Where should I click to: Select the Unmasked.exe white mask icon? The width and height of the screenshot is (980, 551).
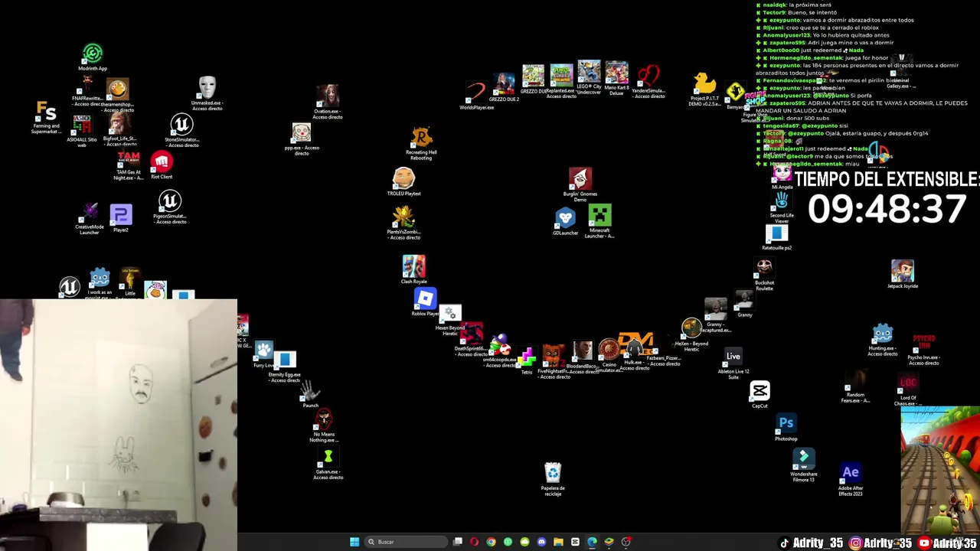pyautogui.click(x=207, y=93)
